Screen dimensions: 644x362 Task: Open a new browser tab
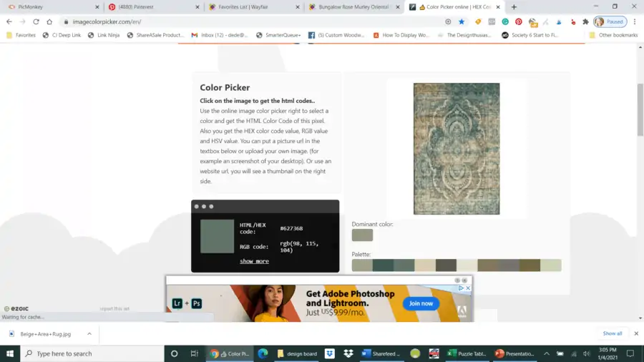[x=514, y=7]
